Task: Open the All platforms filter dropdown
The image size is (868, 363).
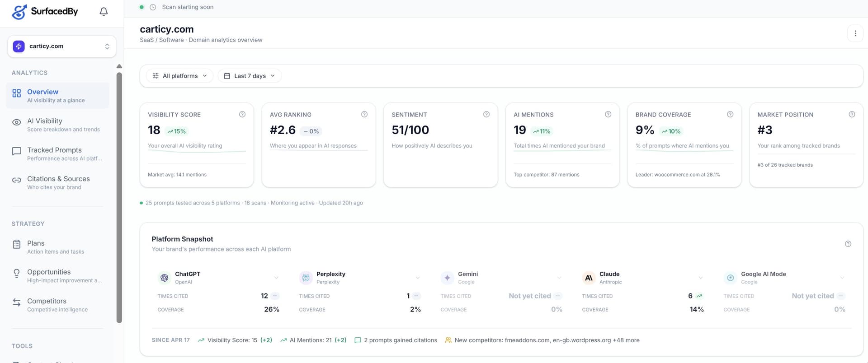Action: coord(180,76)
